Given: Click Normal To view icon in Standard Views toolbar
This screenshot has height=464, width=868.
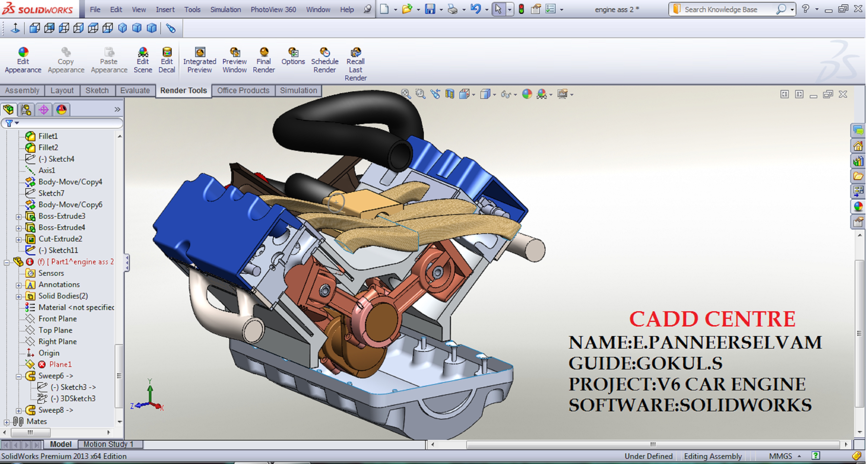Looking at the screenshot, I should click(15, 28).
